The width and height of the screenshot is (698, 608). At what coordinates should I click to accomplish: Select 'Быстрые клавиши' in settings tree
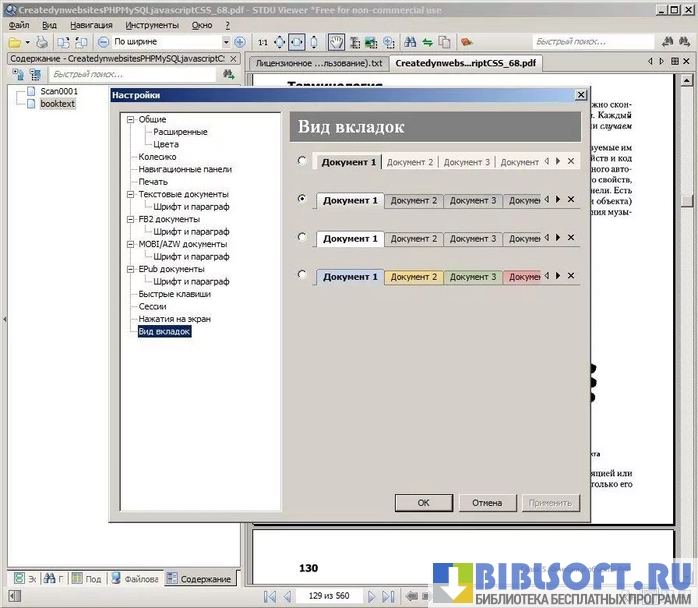tap(174, 294)
